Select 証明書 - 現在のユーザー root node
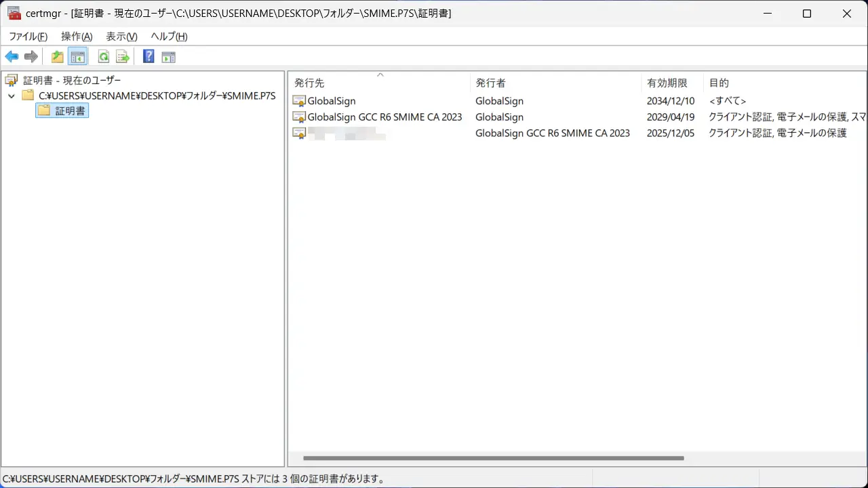Screen dimensions: 868x488 coord(72,81)
